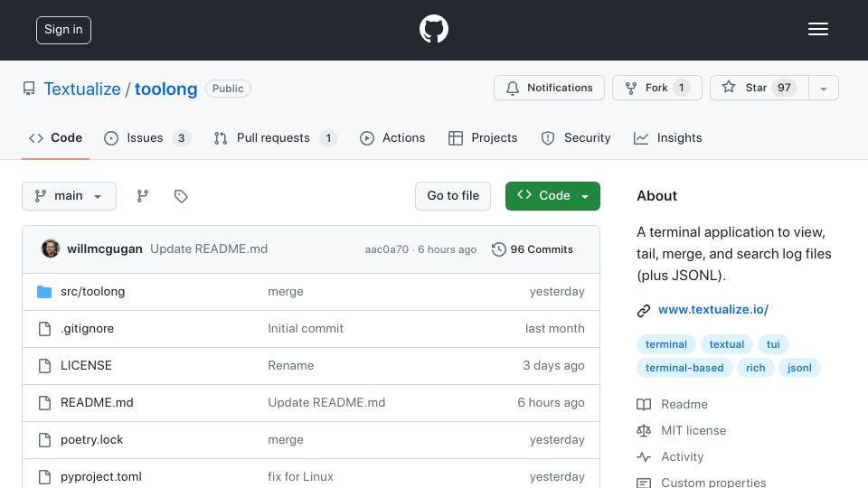Expand the main branch dropdown
The width and height of the screenshot is (868, 488).
[x=70, y=196]
